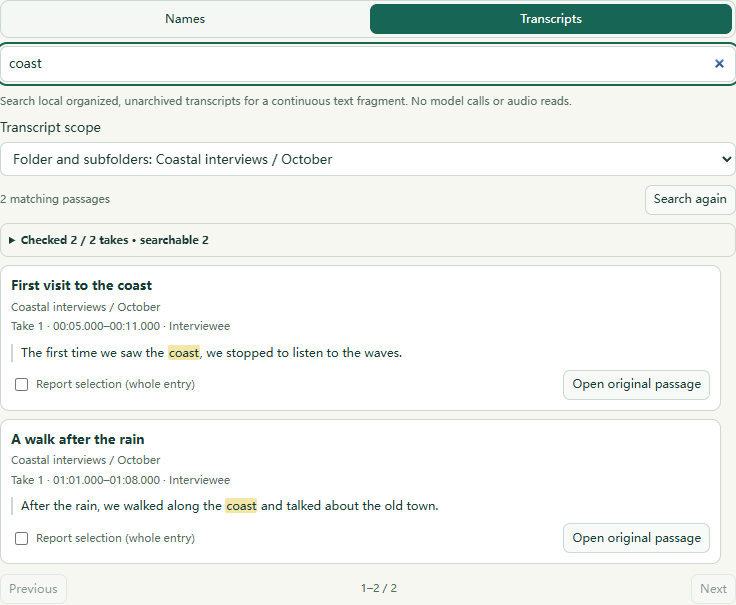This screenshot has height=605, width=736.
Task: Click the 'Transcript scope' label
Action: point(50,127)
